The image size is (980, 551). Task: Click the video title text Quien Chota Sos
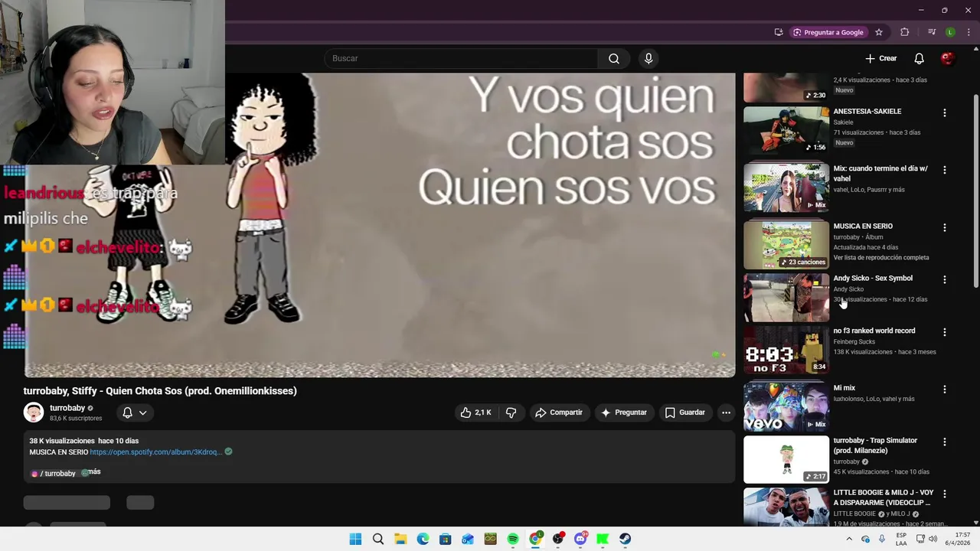(x=160, y=391)
